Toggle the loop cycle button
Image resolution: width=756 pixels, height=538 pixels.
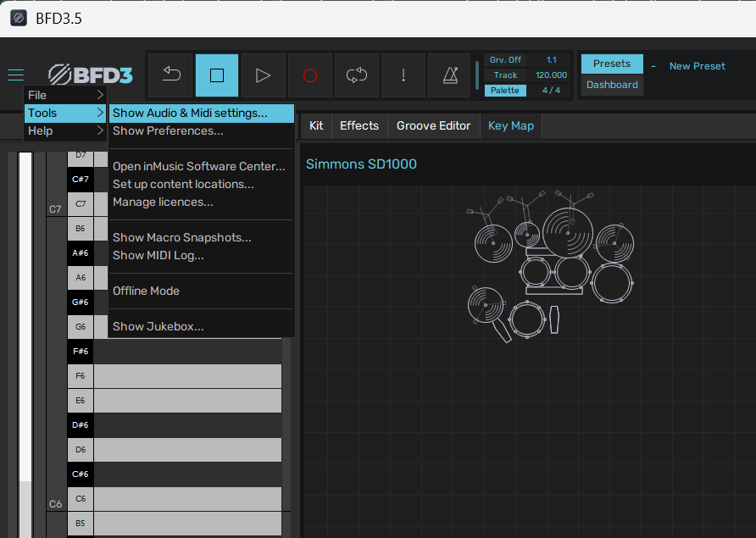[x=357, y=75]
